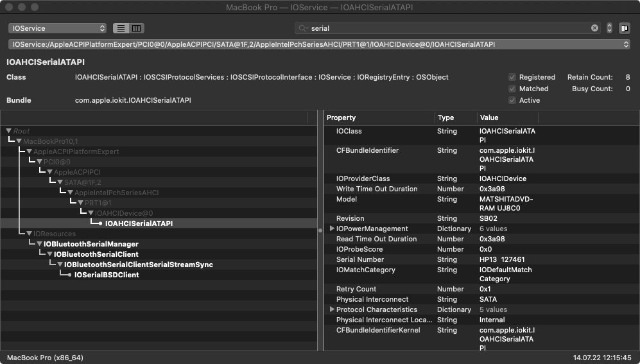Sort by the Type column header
Screen dimensions: 640x364
(456, 117)
